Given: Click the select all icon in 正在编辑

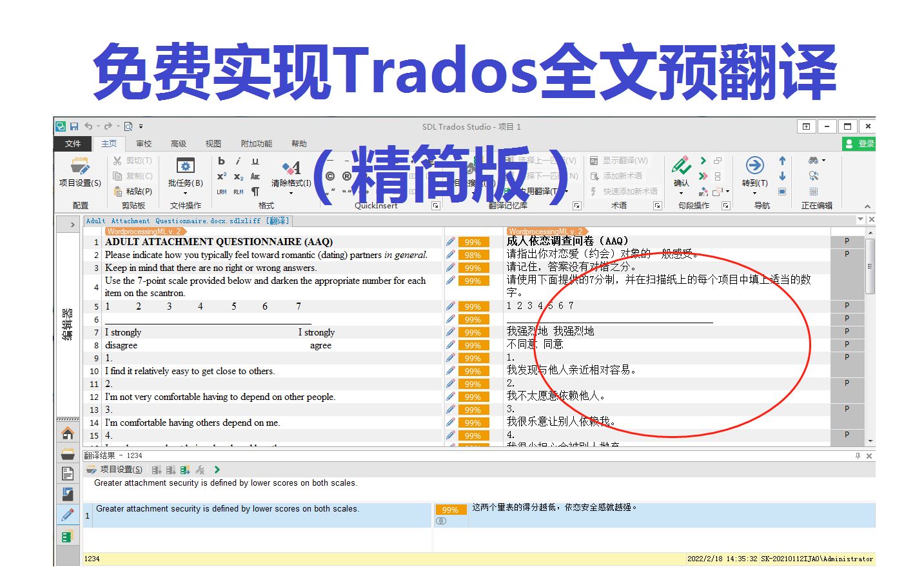Looking at the screenshot, I should [814, 192].
